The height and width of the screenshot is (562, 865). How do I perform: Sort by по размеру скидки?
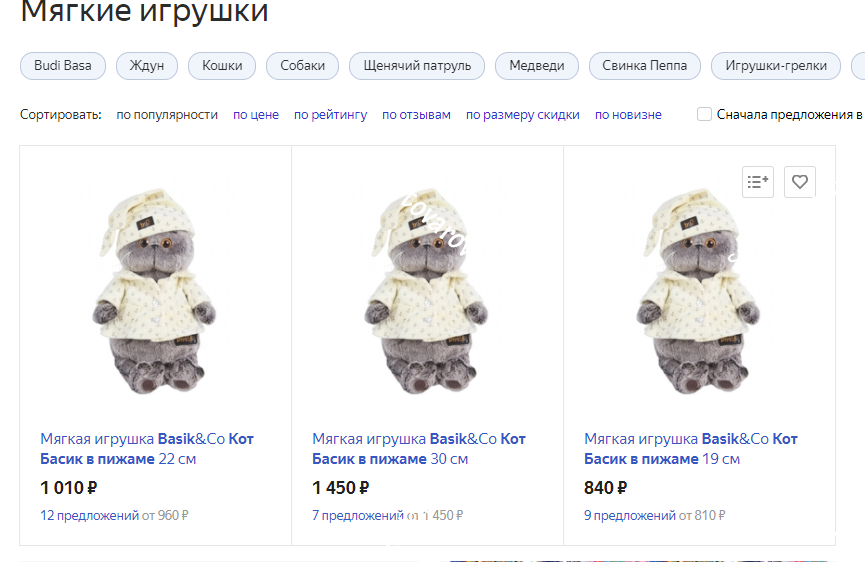pyautogui.click(x=522, y=115)
